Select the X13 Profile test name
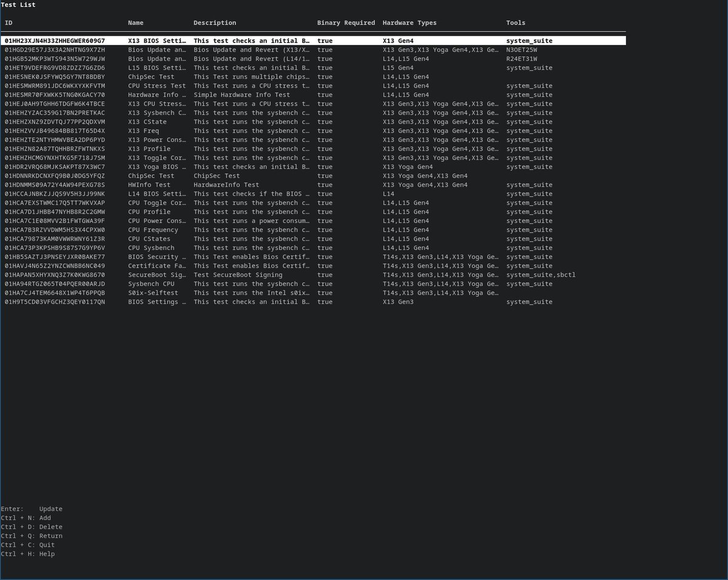Screen dimensions: 728x580 tap(149, 149)
